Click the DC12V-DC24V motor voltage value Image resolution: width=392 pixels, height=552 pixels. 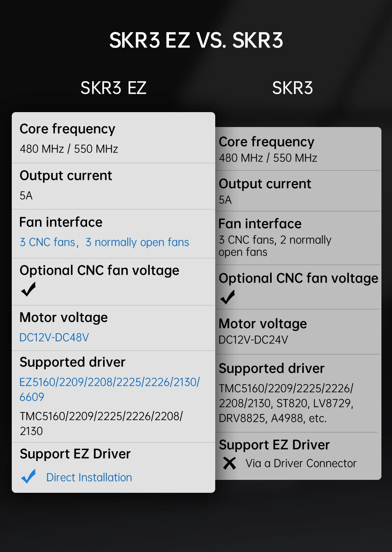coord(253,340)
